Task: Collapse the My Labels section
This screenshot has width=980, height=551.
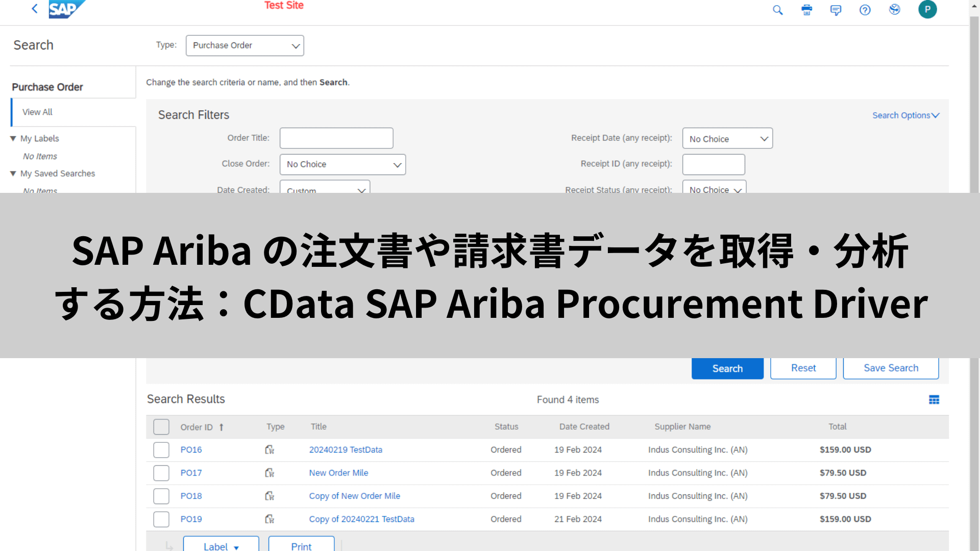Action: pos(13,138)
